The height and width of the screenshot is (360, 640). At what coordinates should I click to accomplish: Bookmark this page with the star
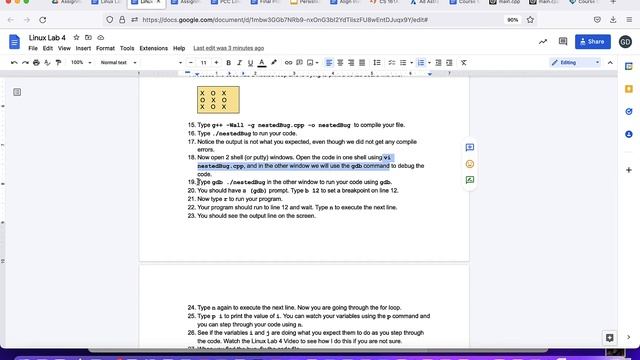[530, 20]
